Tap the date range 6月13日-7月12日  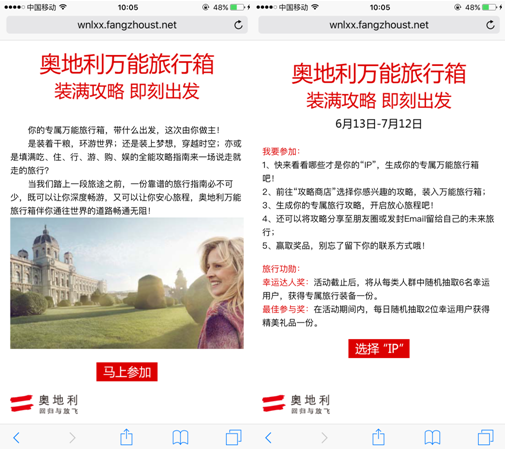pyautogui.click(x=379, y=124)
